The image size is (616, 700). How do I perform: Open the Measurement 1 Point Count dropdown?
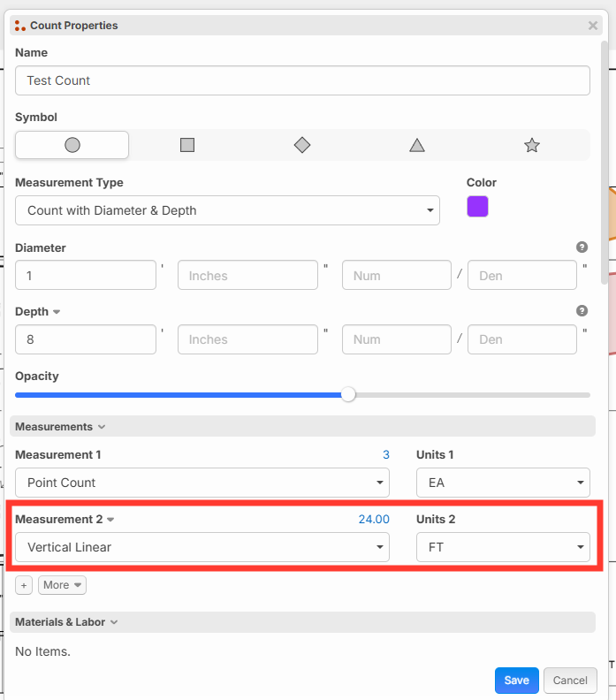click(x=202, y=483)
